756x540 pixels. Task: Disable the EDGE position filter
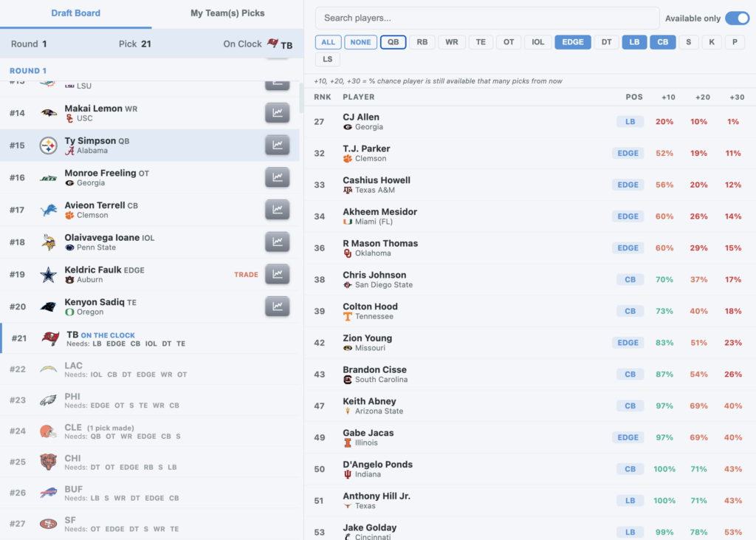pos(573,42)
